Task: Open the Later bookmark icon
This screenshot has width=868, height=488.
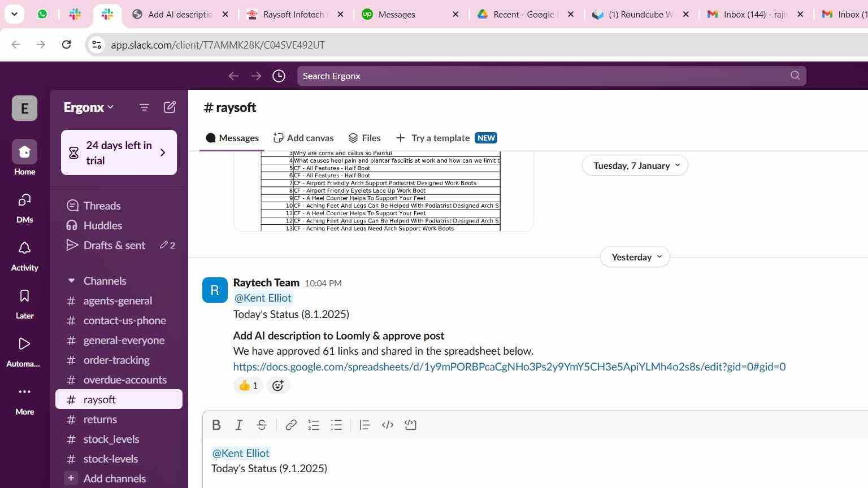Action: click(x=24, y=296)
